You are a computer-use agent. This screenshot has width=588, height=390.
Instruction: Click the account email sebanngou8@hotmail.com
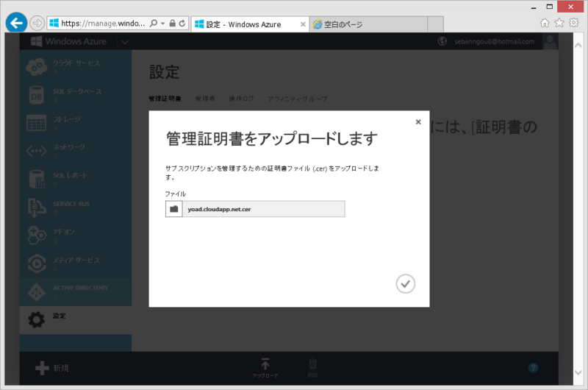tap(494, 41)
